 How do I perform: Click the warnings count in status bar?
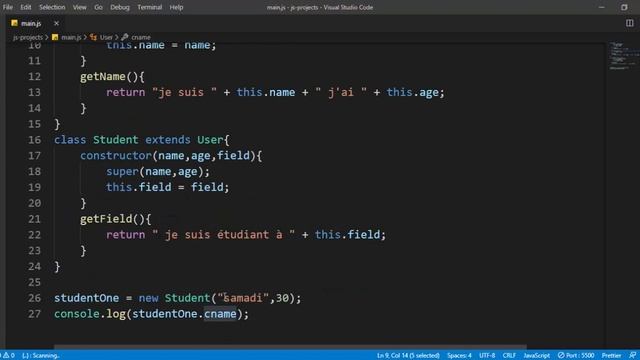tap(9, 355)
